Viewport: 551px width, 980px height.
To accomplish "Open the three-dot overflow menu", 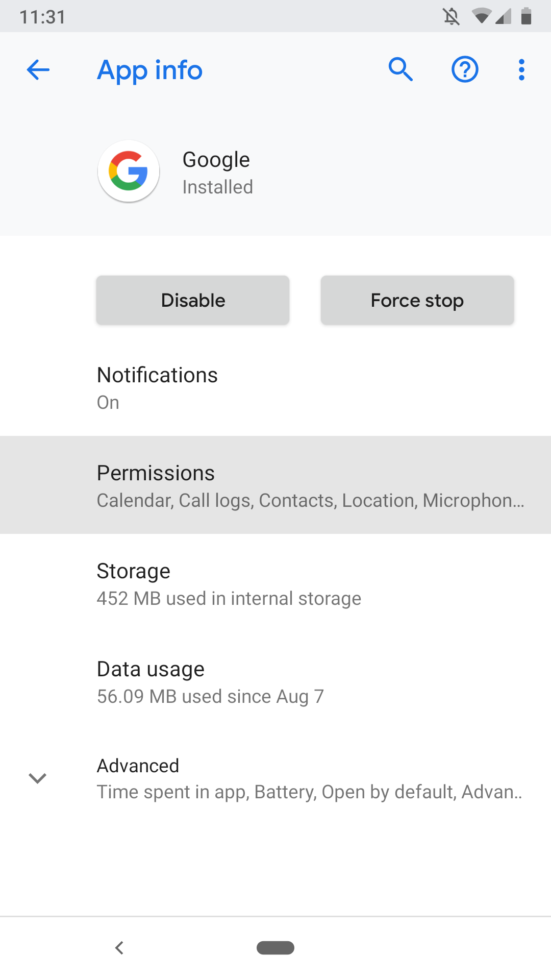I will tap(521, 69).
